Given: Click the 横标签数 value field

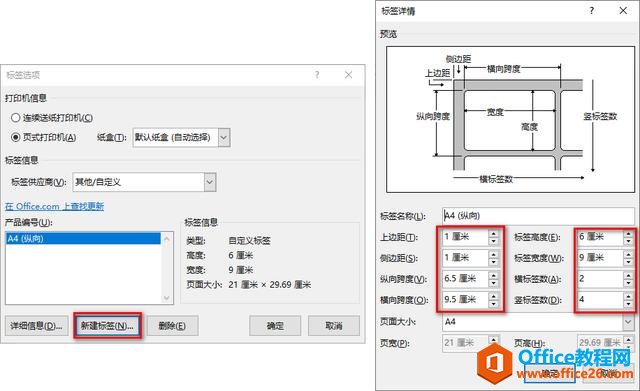Looking at the screenshot, I should [600, 279].
